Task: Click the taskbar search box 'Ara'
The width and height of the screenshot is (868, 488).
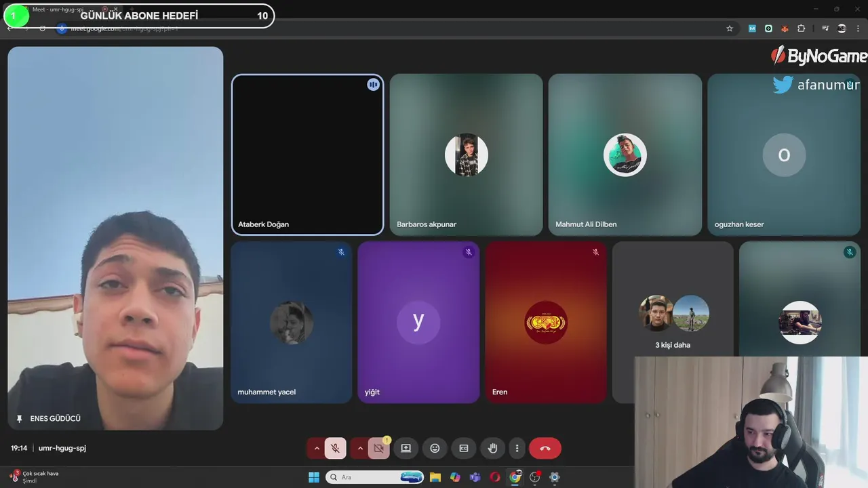Action: (374, 477)
